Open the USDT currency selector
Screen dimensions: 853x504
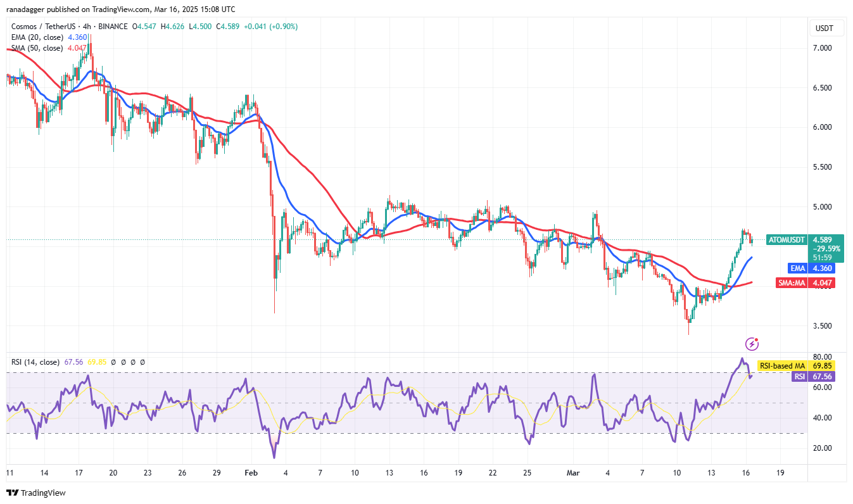(x=824, y=28)
